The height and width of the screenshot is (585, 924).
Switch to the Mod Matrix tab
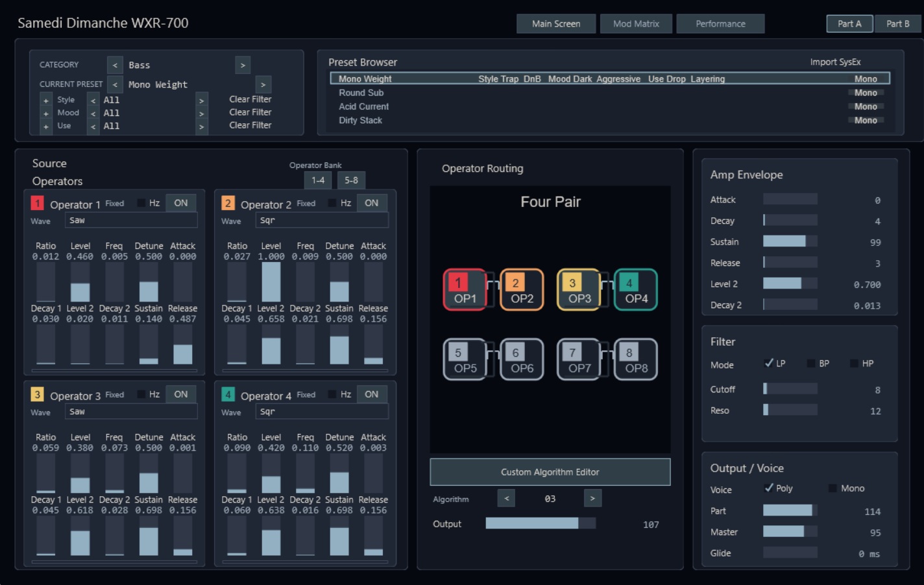point(636,24)
